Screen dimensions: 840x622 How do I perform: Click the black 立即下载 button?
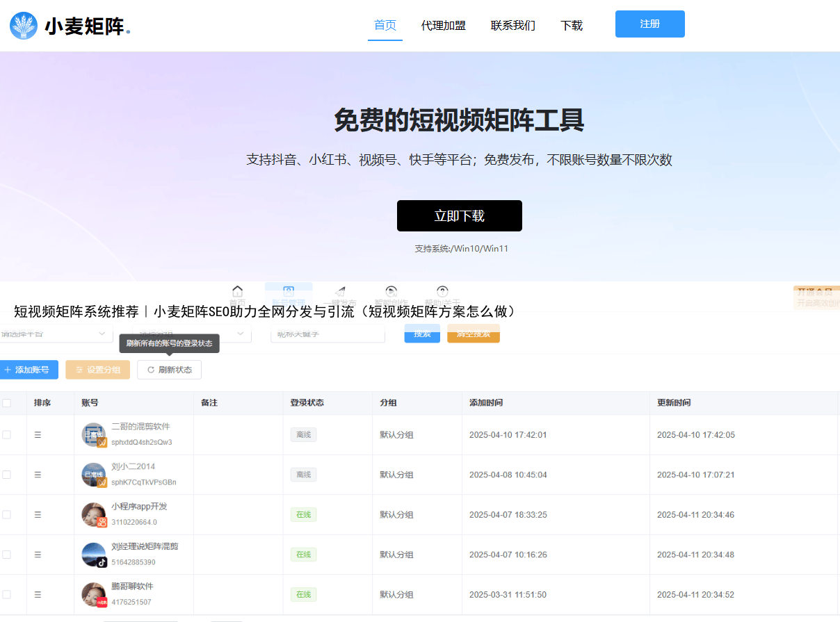pyautogui.click(x=459, y=216)
